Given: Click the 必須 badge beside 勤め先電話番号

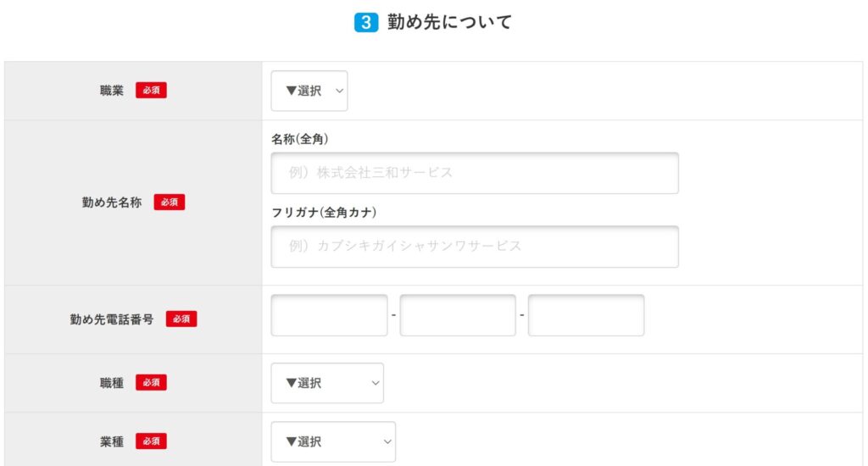Looking at the screenshot, I should 181,319.
